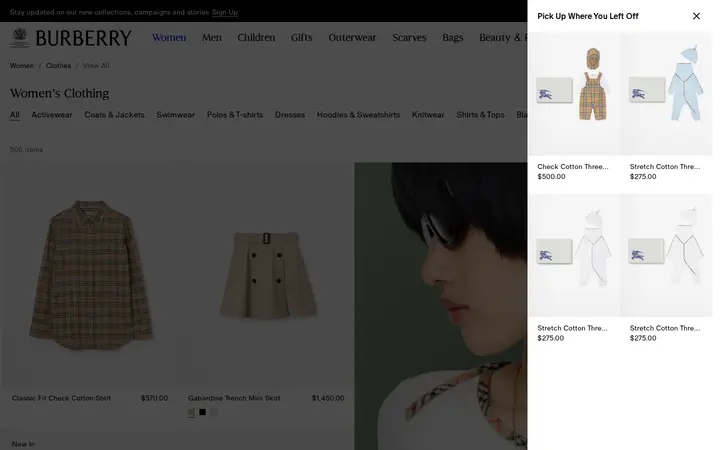Filter by Hoodies & Sweatshirts
Screen dimensions: 720x450
tap(358, 115)
